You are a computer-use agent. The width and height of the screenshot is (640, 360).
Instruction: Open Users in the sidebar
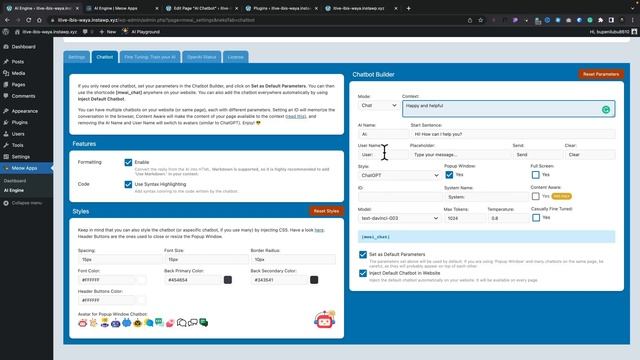click(x=18, y=134)
